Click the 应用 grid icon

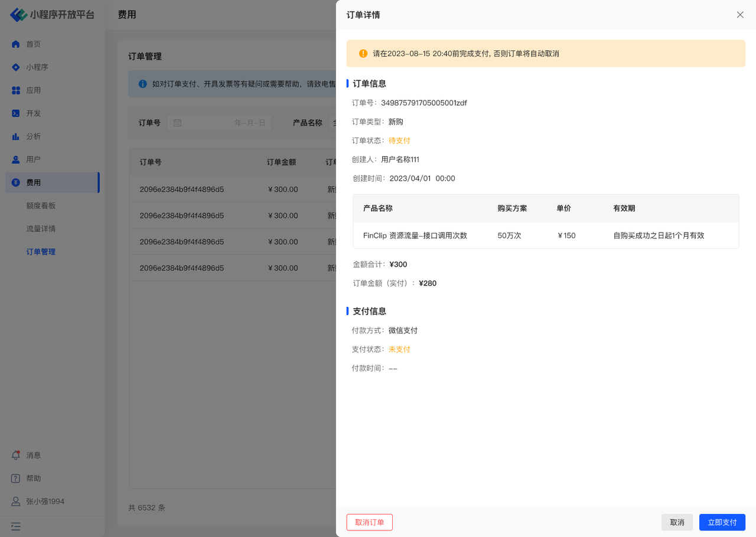[x=16, y=90]
